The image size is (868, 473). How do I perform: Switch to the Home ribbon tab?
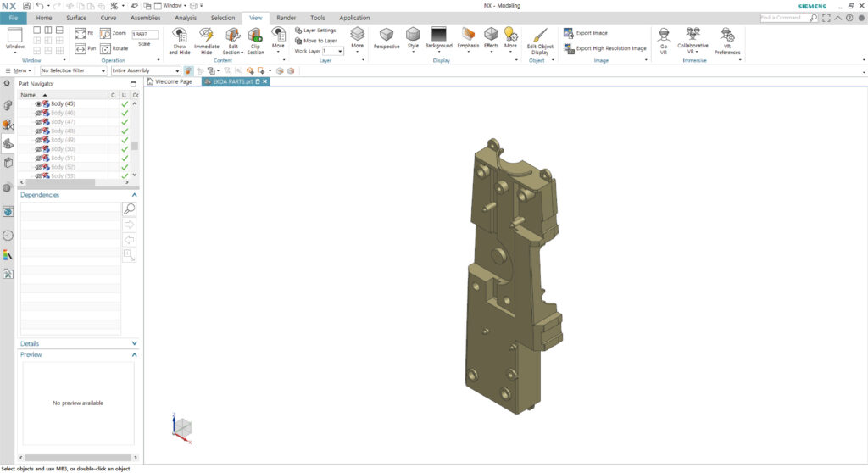pos(44,18)
